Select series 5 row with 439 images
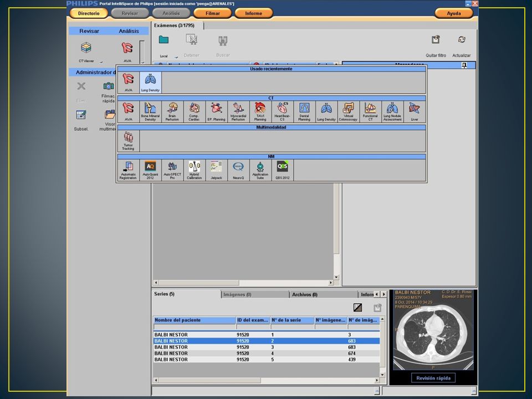This screenshot has height=399, width=532. 267,359
